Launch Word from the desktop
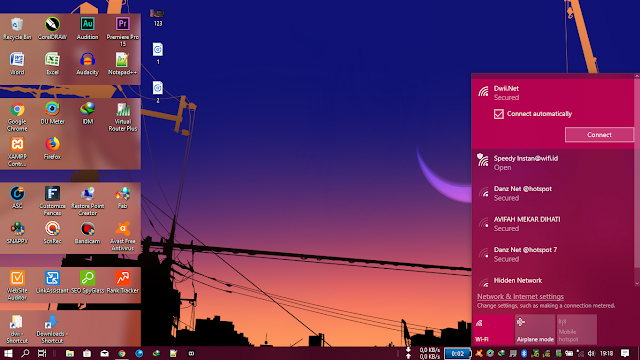Image resolution: width=640 pixels, height=360 pixels. pos(17,64)
